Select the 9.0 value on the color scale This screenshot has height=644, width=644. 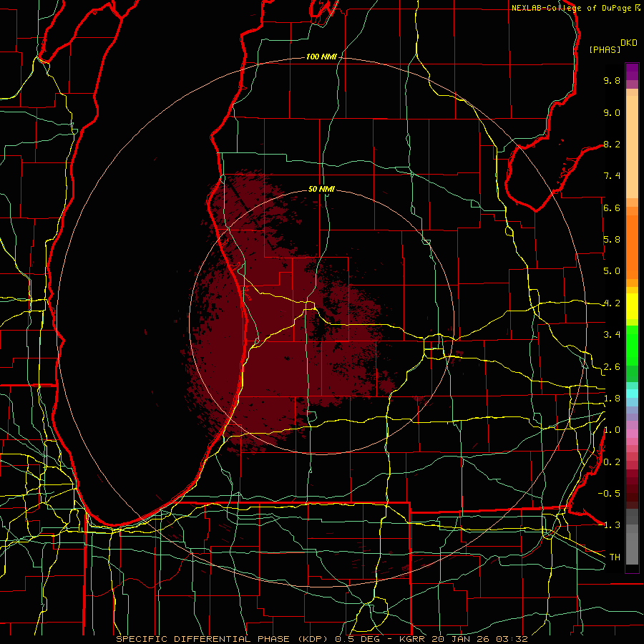tap(612, 112)
